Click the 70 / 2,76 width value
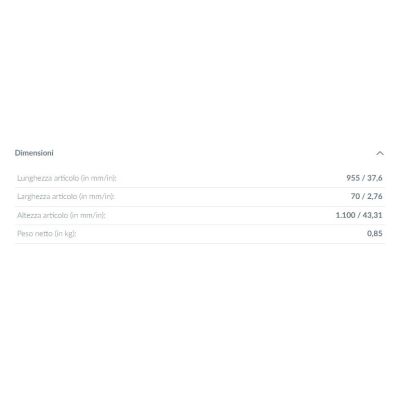Screen dimensions: 400x400 pos(366,196)
